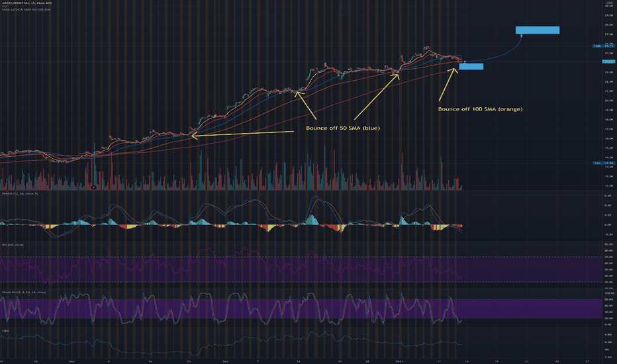Image resolution: width=617 pixels, height=364 pixels.
Task: Click the 17.00 price level on the axis
Action: pos(609,129)
